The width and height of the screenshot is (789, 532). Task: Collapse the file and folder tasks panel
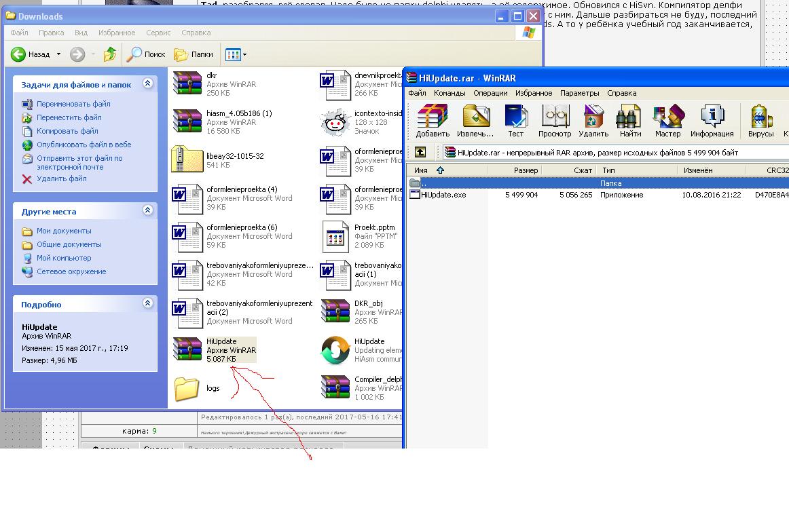coord(147,83)
